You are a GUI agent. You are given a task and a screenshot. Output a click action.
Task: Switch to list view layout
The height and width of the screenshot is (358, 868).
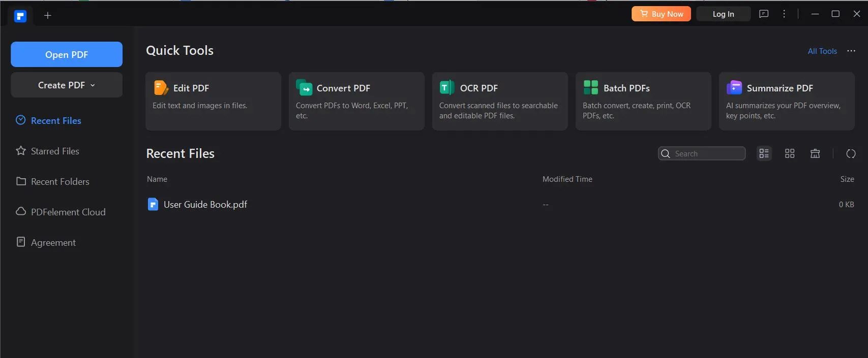click(x=764, y=153)
